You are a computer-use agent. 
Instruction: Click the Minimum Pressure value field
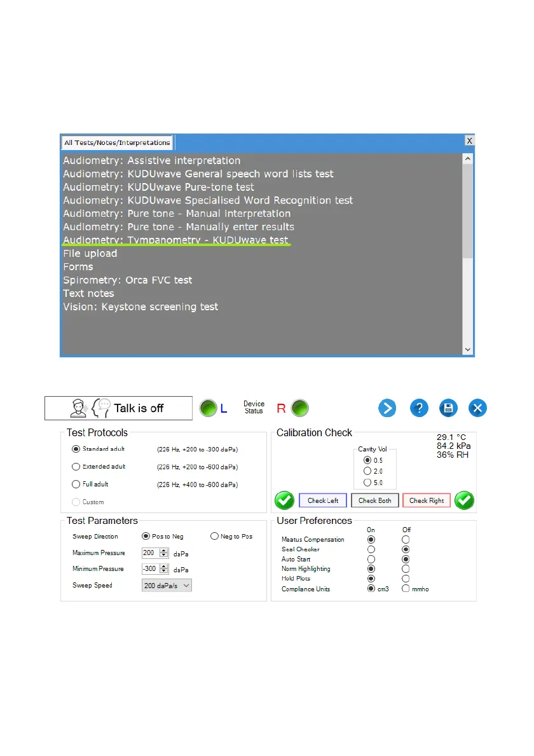[151, 569]
